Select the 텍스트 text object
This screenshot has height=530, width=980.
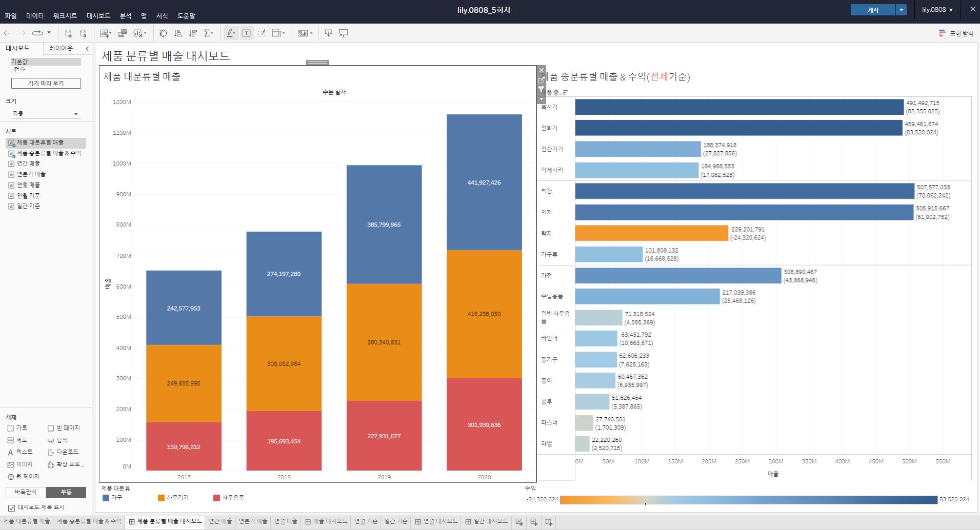pyautogui.click(x=20, y=452)
